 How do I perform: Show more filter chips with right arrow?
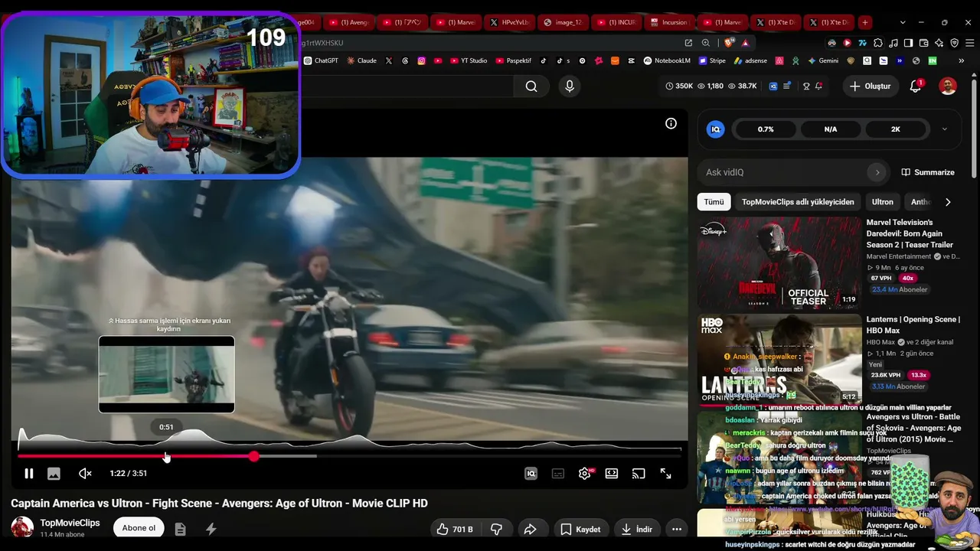[x=948, y=202]
